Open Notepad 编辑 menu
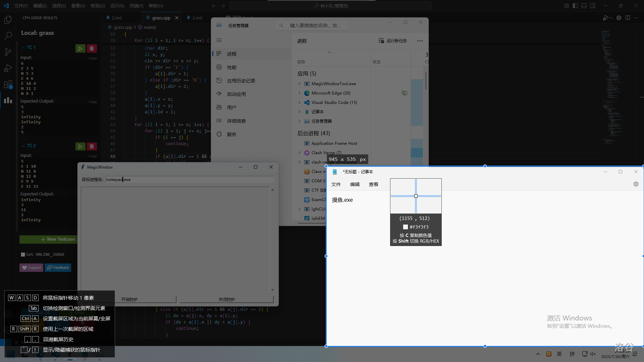 pos(355,184)
